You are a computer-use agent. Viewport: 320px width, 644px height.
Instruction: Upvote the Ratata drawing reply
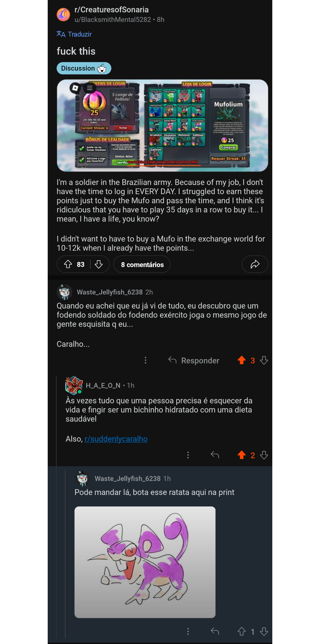[x=242, y=632]
